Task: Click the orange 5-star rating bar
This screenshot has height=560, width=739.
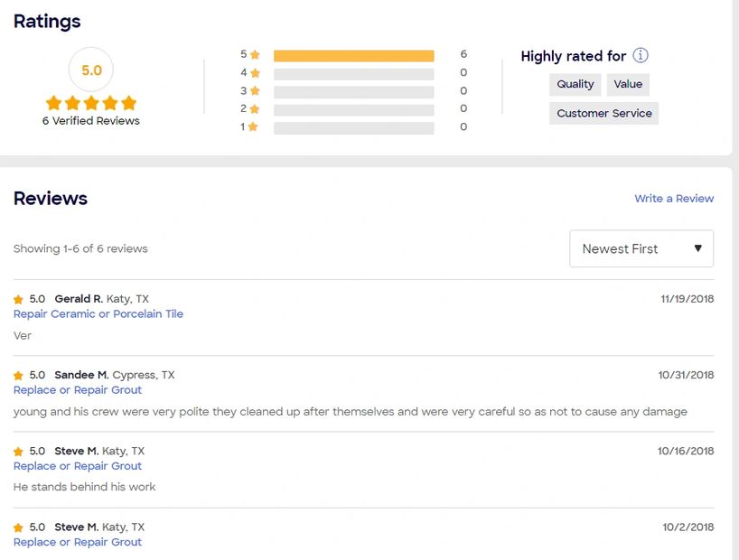Action: click(353, 55)
